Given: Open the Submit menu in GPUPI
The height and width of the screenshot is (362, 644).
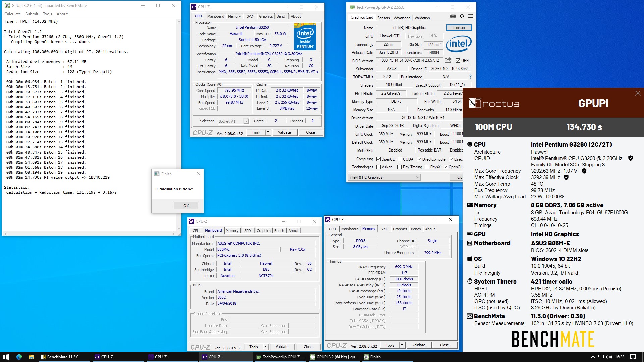Looking at the screenshot, I should (x=32, y=14).
